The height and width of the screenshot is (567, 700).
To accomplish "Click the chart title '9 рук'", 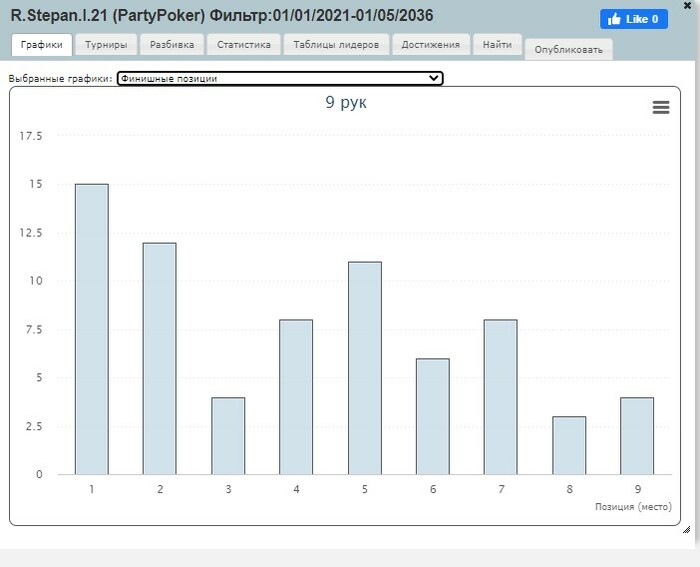I will (346, 103).
